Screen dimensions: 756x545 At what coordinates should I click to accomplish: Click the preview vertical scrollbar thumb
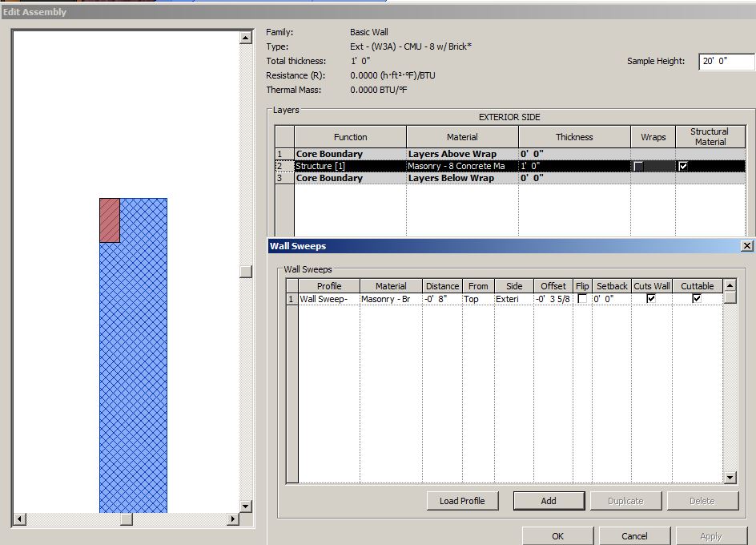[x=246, y=271]
